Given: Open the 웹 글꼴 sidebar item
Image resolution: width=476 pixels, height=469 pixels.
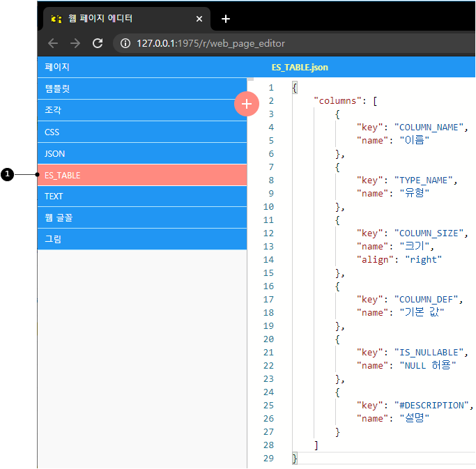Looking at the screenshot, I should point(142,217).
